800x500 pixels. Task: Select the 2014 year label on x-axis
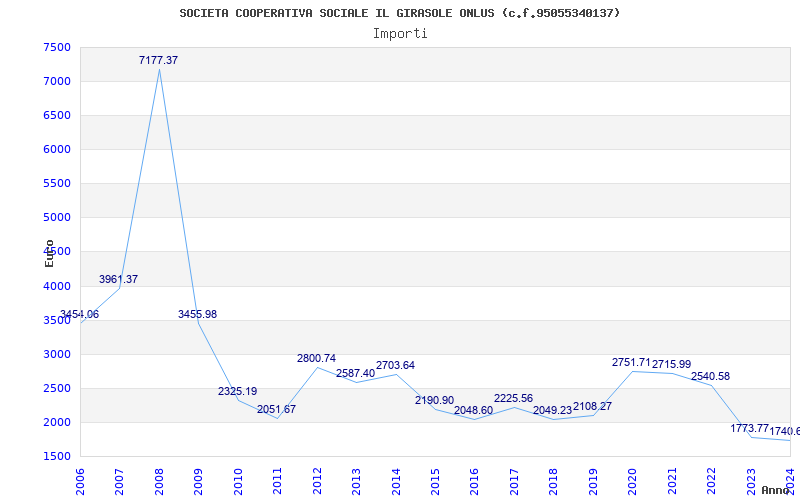coord(395,480)
